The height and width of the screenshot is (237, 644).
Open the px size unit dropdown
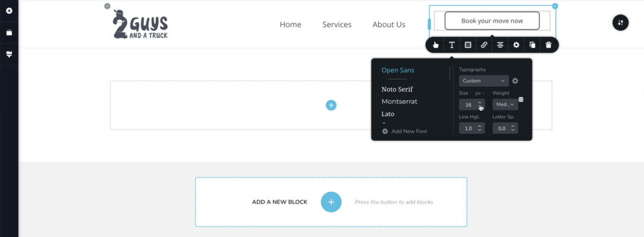point(480,93)
